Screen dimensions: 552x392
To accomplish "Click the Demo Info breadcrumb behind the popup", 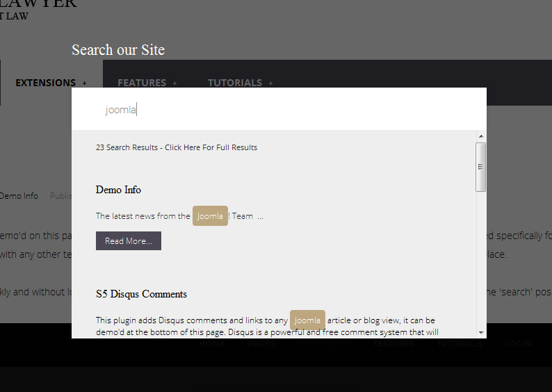I will 19,196.
